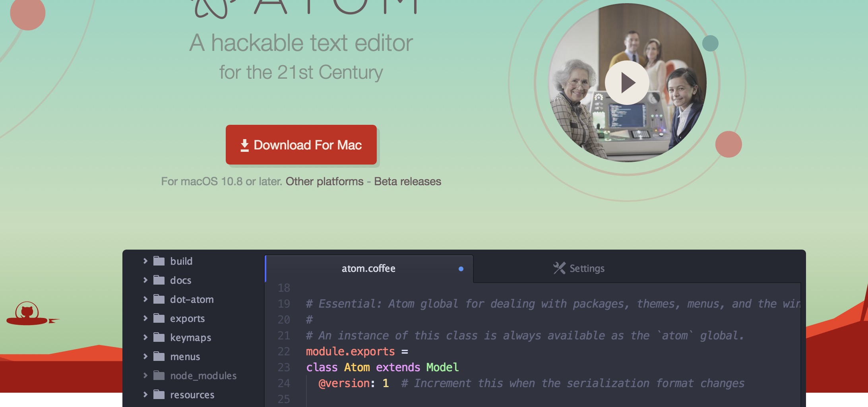The height and width of the screenshot is (407, 868).
Task: Click the dot-atom folder icon
Action: coord(159,299)
